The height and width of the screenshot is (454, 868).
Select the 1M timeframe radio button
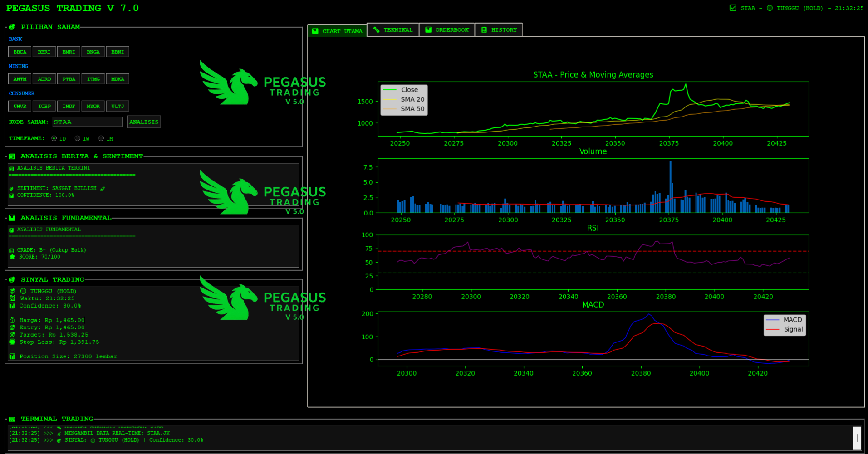pos(101,138)
